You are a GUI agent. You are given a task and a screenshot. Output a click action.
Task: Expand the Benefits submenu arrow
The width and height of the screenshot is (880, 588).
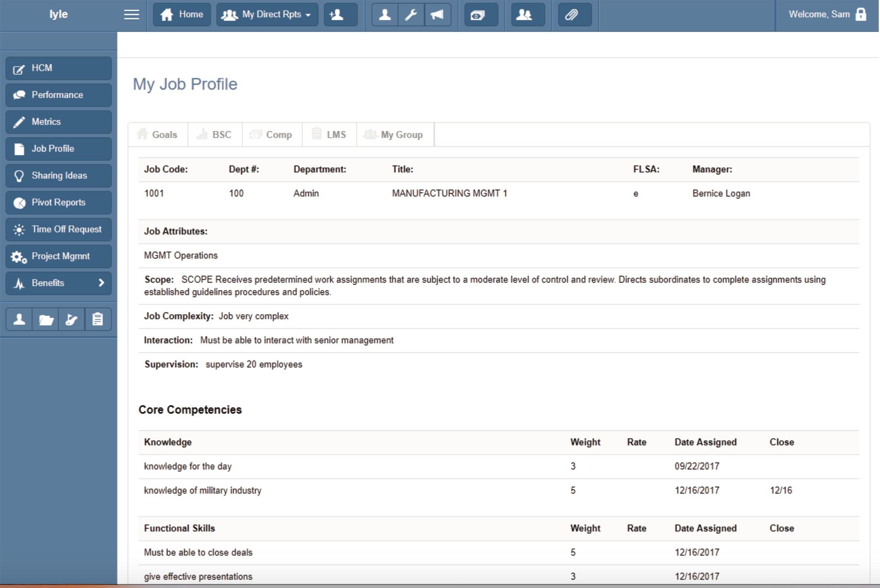(x=101, y=283)
